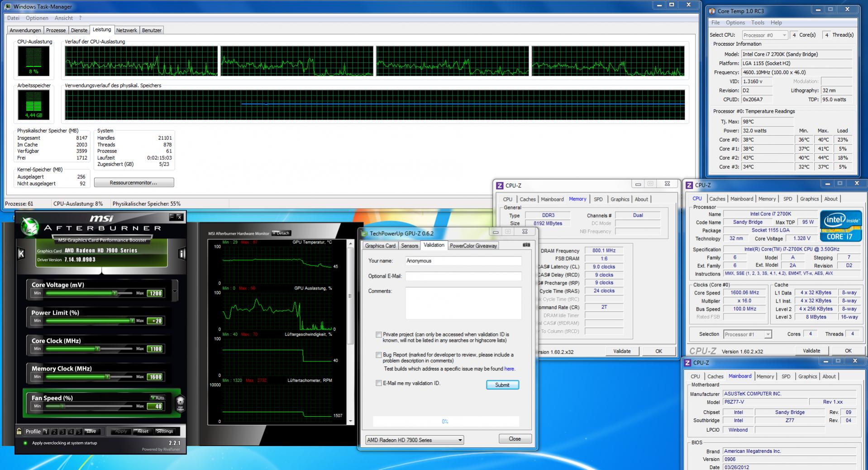
Task: Open the SPD tab in CPU-Z Memory window
Action: (598, 199)
